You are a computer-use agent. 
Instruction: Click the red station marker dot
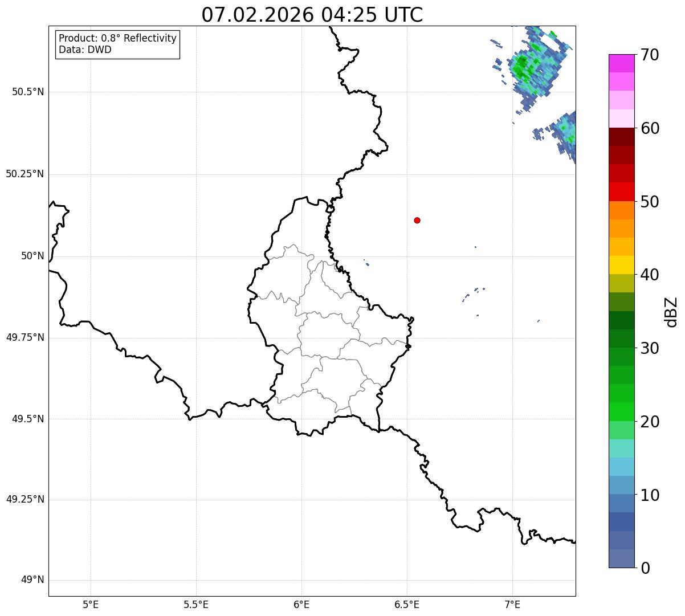pyautogui.click(x=417, y=220)
